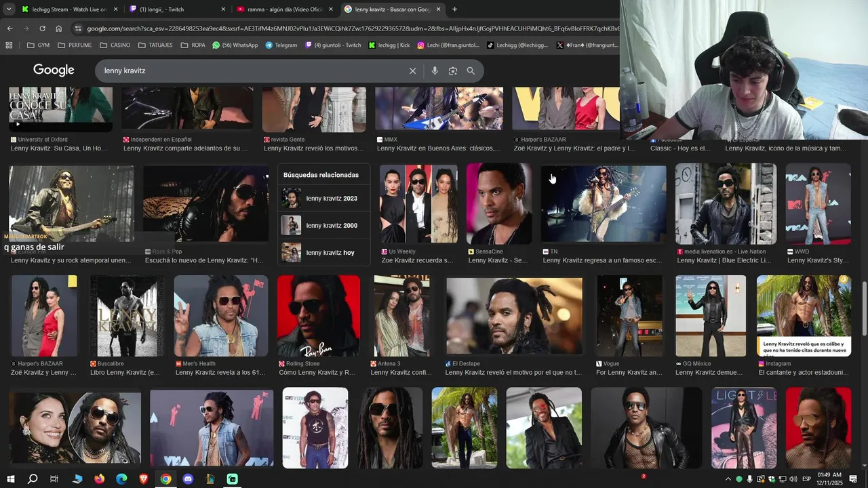Open the Instagram 'Lechi' bookmark
868x488 pixels.
[x=448, y=45]
